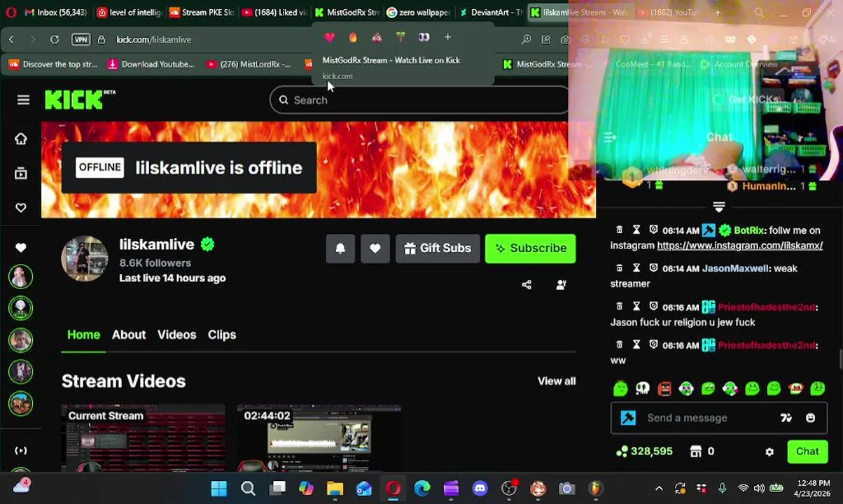Open chat settings gear icon
The image size is (843, 504).
tap(769, 452)
